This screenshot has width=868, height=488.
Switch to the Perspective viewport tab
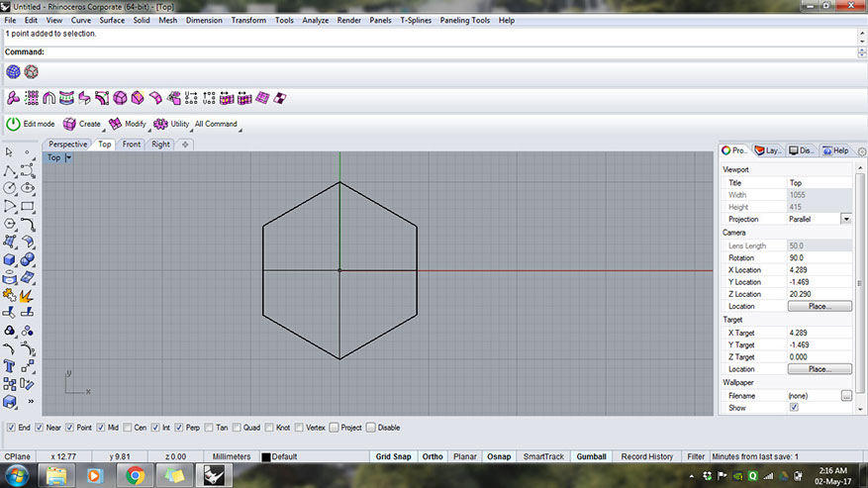[x=67, y=145]
